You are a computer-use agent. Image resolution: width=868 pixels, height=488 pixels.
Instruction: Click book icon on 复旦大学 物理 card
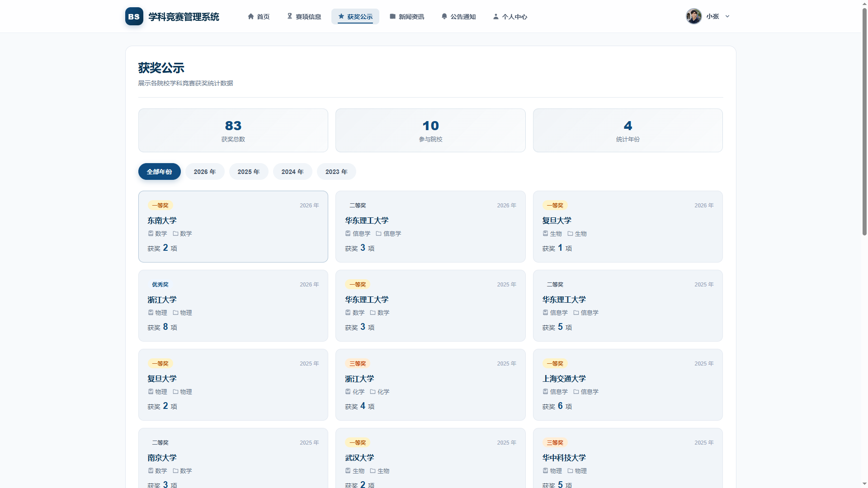tap(151, 392)
